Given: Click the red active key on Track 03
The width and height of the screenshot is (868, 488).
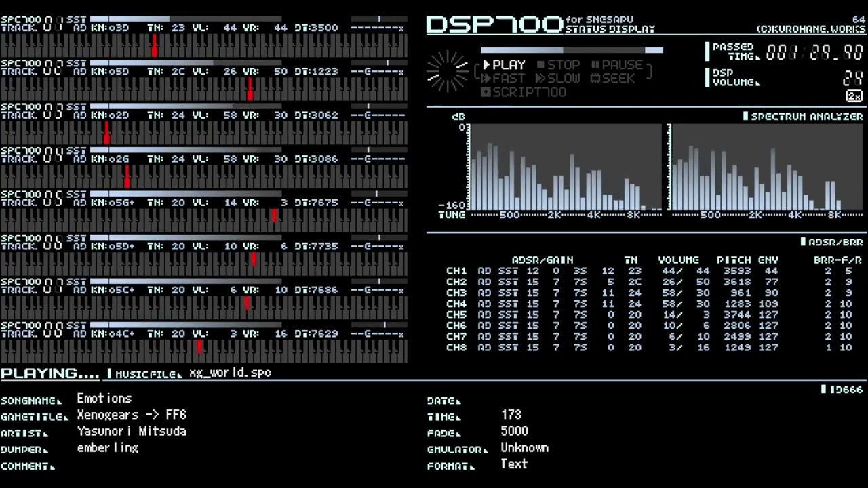Looking at the screenshot, I should (106, 133).
